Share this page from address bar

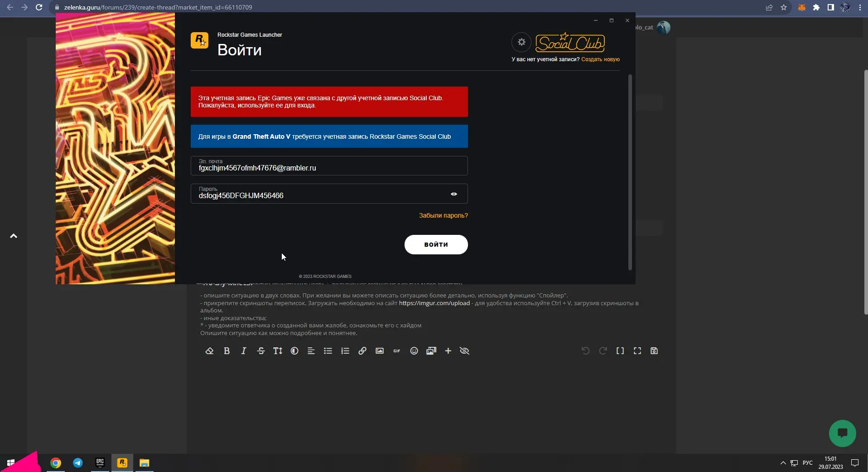769,7
